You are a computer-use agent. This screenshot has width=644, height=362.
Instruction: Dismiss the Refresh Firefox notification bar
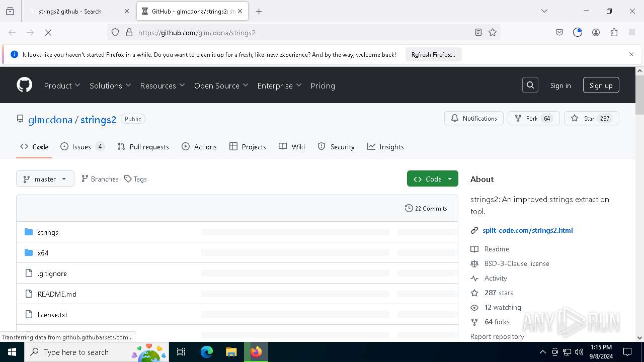pyautogui.click(x=631, y=54)
